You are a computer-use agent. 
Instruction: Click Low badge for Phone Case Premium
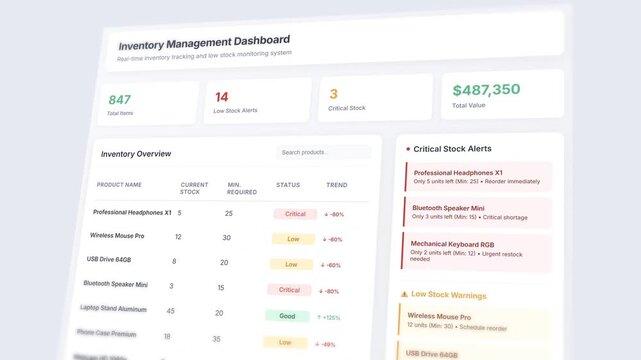point(285,342)
